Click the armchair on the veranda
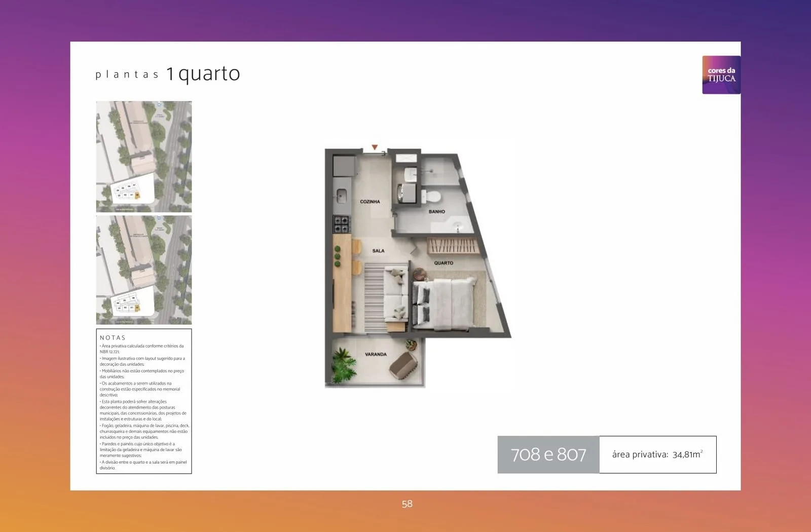The width and height of the screenshot is (811, 532). (x=403, y=364)
